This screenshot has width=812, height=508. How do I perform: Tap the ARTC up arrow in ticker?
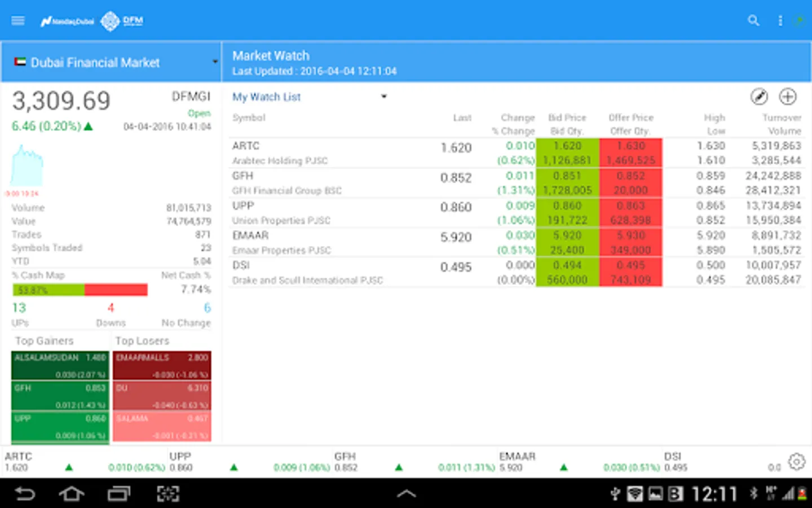69,467
